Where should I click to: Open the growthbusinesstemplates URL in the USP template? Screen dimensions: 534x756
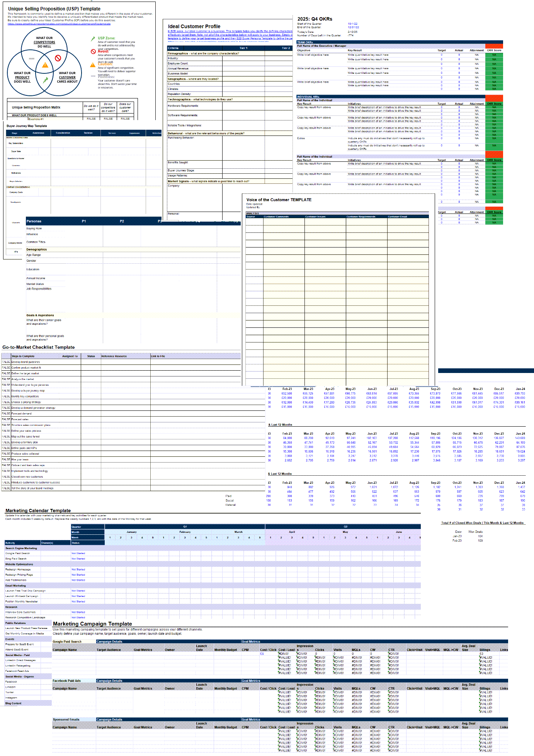coord(59,24)
